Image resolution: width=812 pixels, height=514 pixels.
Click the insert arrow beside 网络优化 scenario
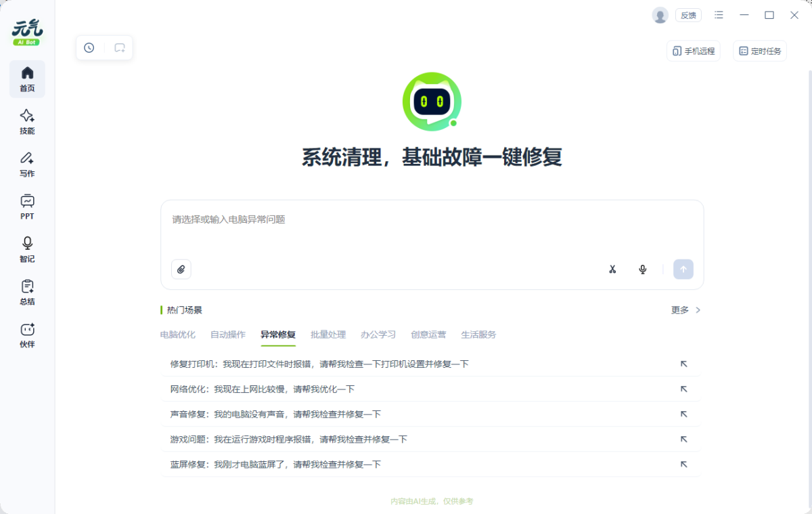click(684, 389)
